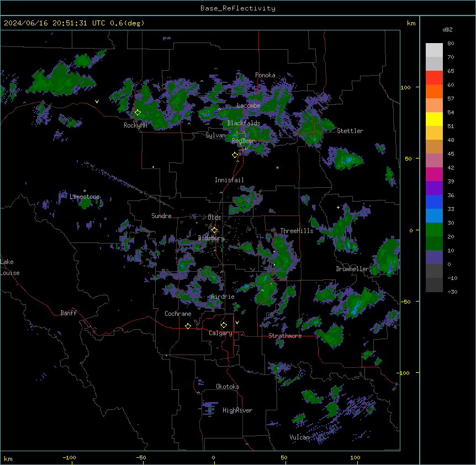Select the Ponoka city label
This screenshot has height=465, width=476.
click(x=265, y=75)
